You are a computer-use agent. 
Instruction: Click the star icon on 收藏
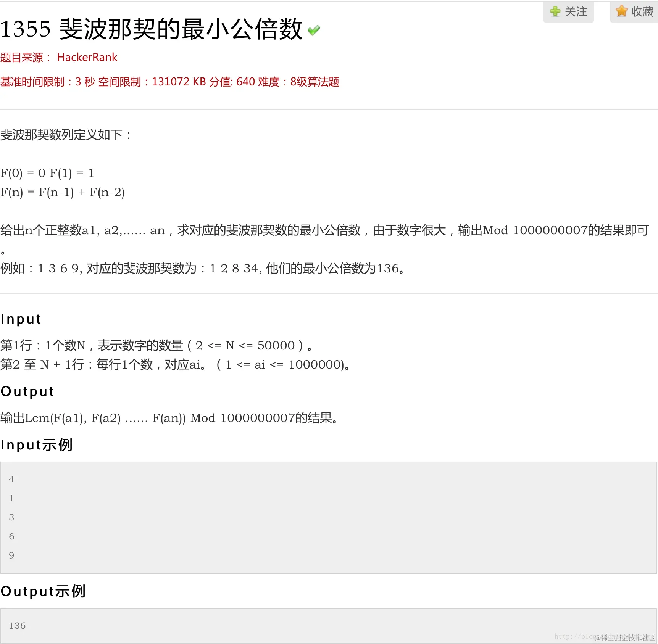click(x=621, y=11)
